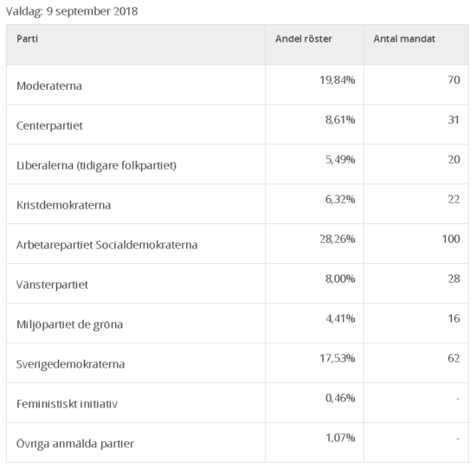
Task: Click the 28,26% vote share value
Action: pos(337,239)
